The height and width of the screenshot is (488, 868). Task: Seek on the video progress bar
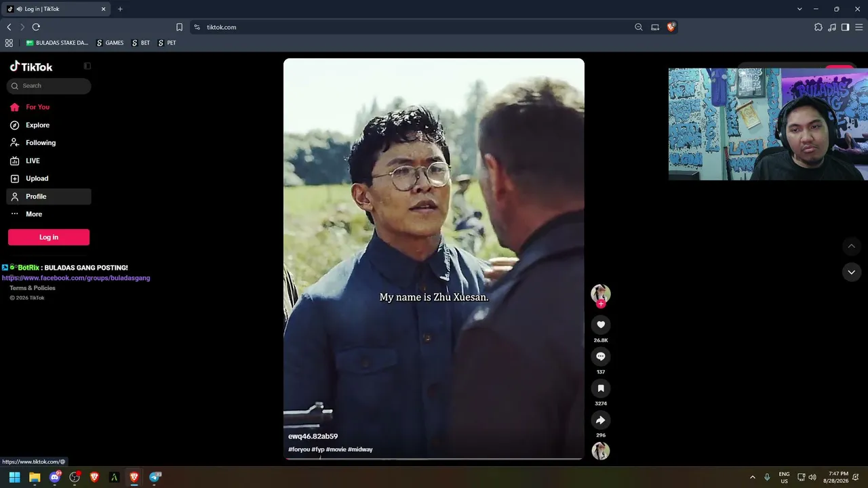click(434, 459)
